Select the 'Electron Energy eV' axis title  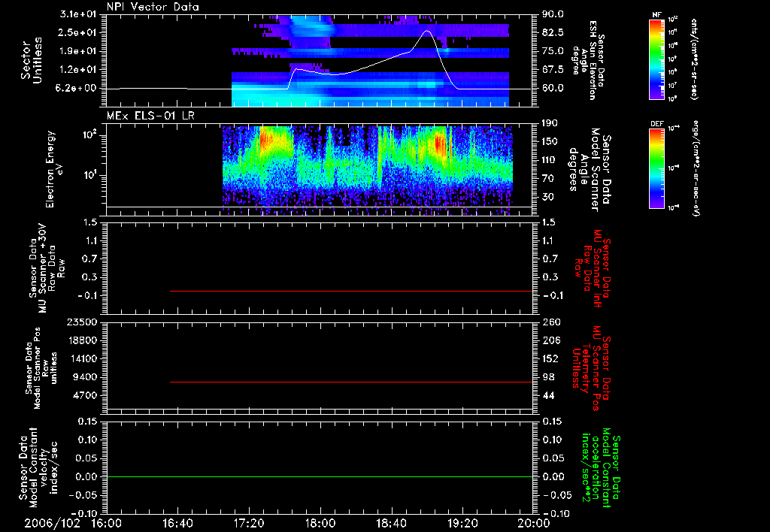(x=54, y=169)
